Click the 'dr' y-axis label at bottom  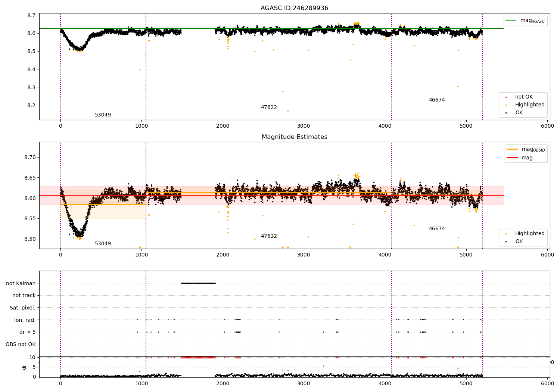pos(24,367)
